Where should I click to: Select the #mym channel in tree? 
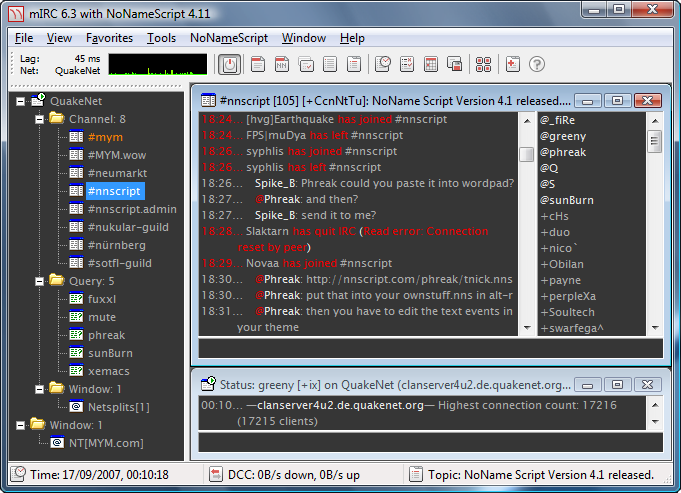(x=106, y=137)
